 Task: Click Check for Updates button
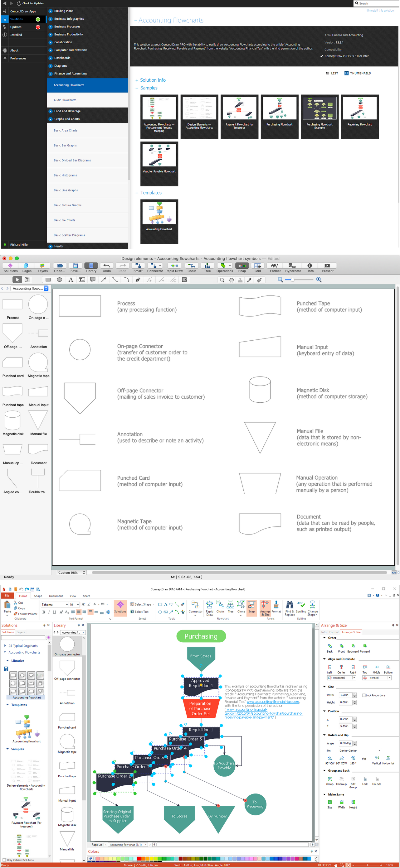30,3
